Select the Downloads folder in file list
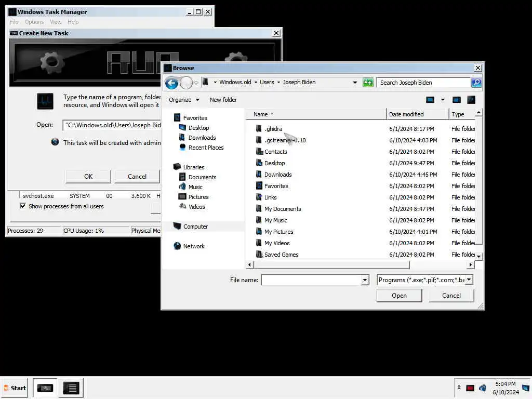The height and width of the screenshot is (399, 532). pos(278,175)
